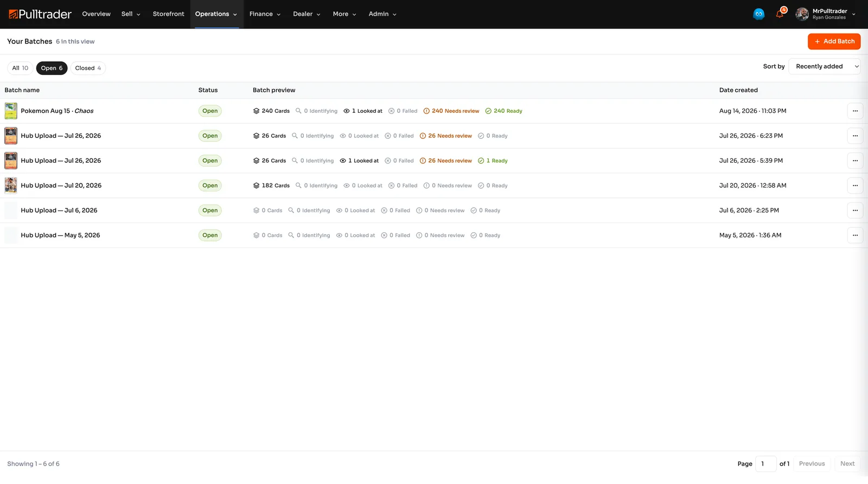Open the Pokemon Aug 15 · Chaos batch
This screenshot has height=484, width=868.
coord(57,111)
